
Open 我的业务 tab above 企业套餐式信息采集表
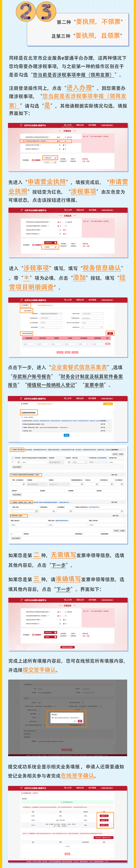tap(80, 398)
